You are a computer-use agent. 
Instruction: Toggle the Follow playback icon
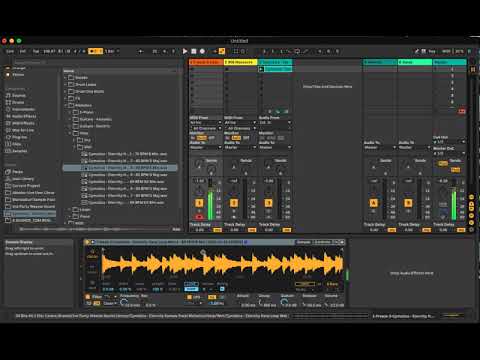pyautogui.click(x=141, y=51)
